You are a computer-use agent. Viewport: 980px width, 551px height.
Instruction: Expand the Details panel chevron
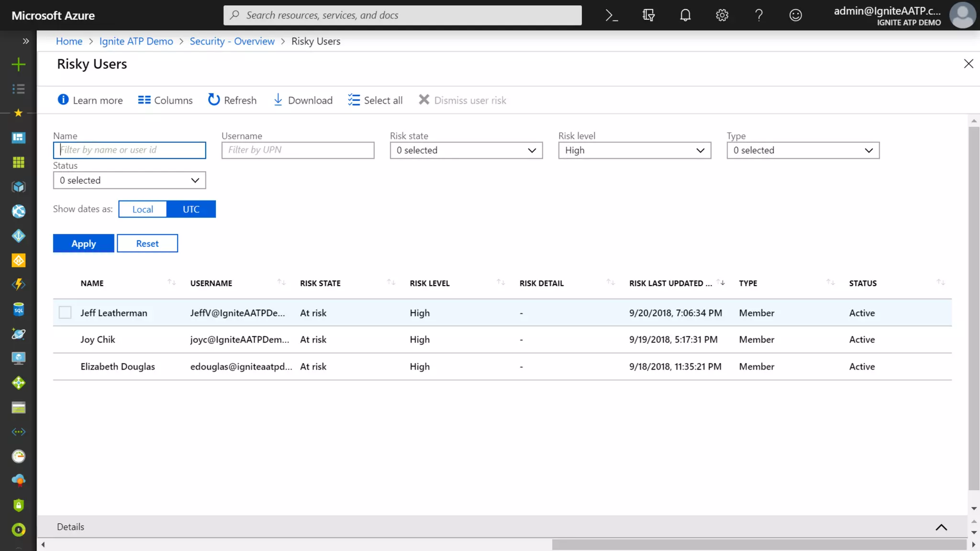click(941, 527)
